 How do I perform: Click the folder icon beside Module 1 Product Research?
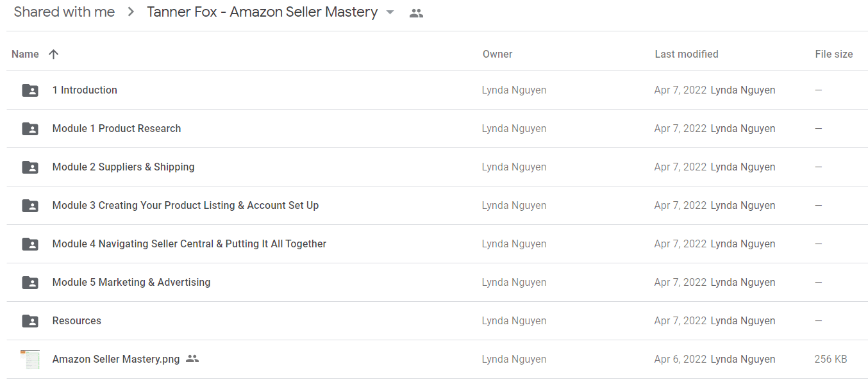click(30, 129)
